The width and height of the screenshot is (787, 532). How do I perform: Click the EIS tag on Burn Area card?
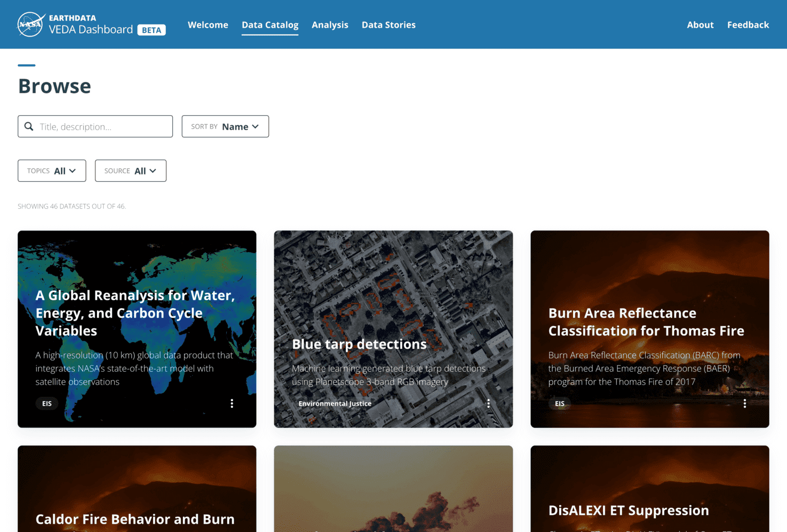pyautogui.click(x=560, y=403)
